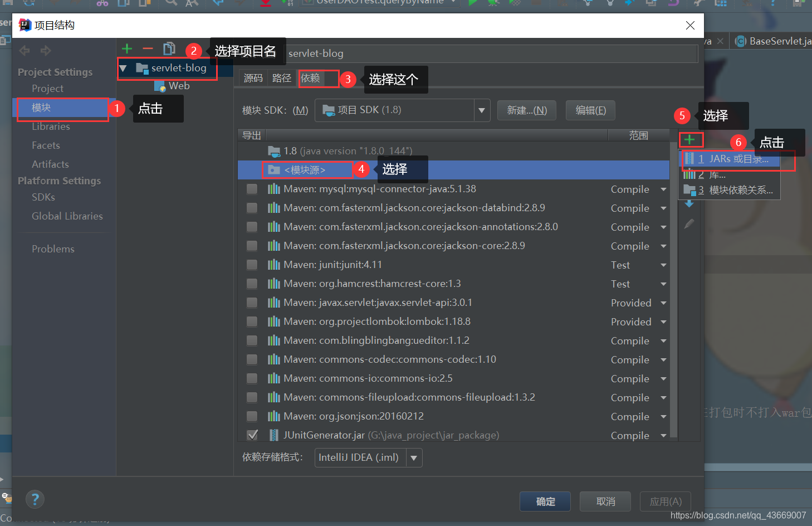This screenshot has height=526, width=812.
Task: Toggle export checkbox for hamcrest-core:1.3
Action: (x=252, y=284)
